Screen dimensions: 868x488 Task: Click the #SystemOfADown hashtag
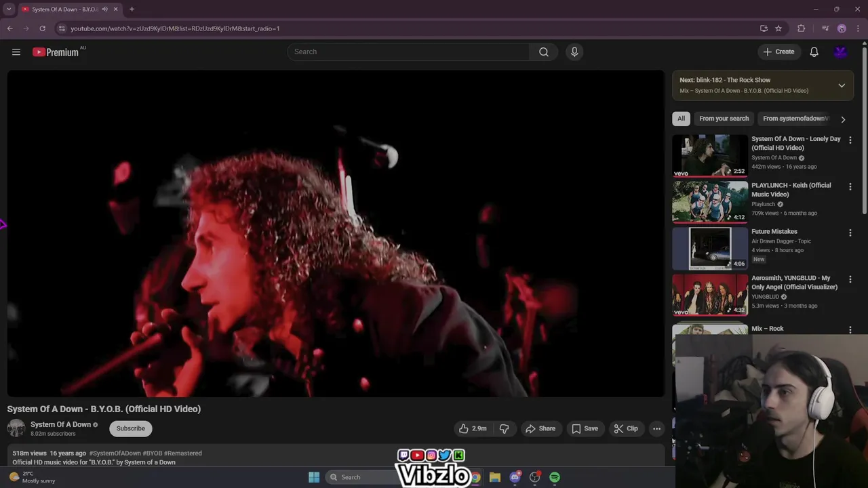(115, 453)
